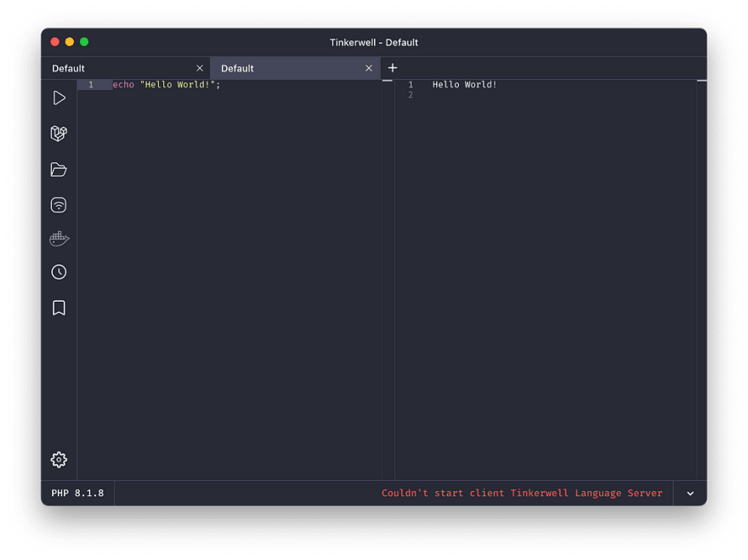Open saved snippets with the bookmark icon
The image size is (748, 560).
59,308
